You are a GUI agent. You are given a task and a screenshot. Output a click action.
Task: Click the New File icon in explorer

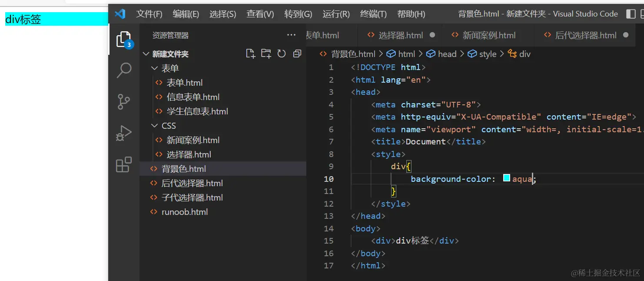pos(250,54)
